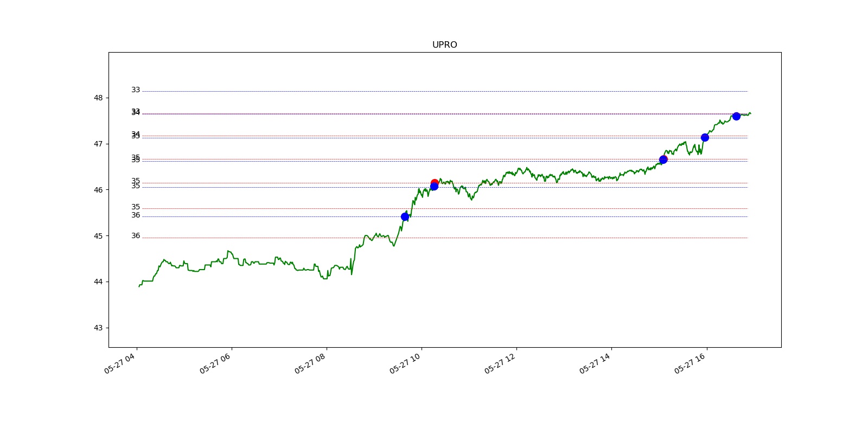Screen dimensions: 868x434
Task: Select the y-axis label 47
Action: pyautogui.click(x=98, y=144)
